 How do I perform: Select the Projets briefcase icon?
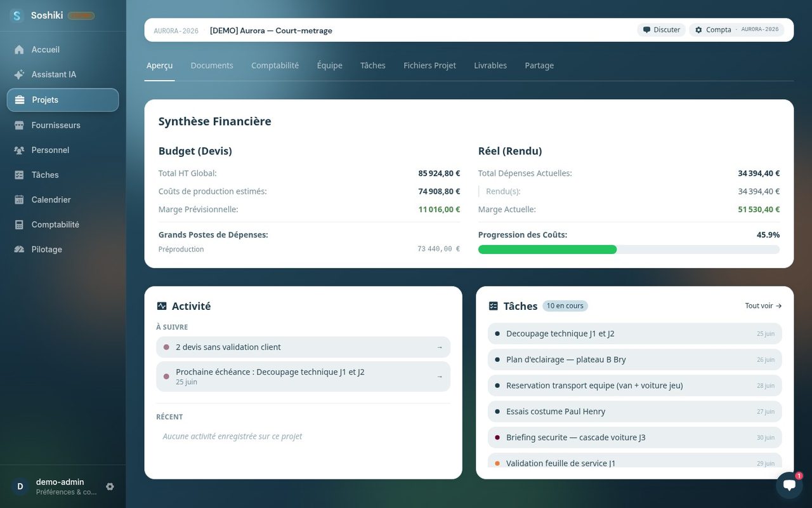20,100
